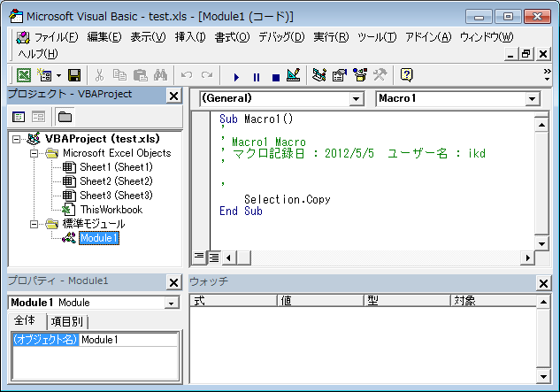The height and width of the screenshot is (392, 560).
Task: Click code window vertical scrollbar down arrow
Action: click(x=541, y=244)
